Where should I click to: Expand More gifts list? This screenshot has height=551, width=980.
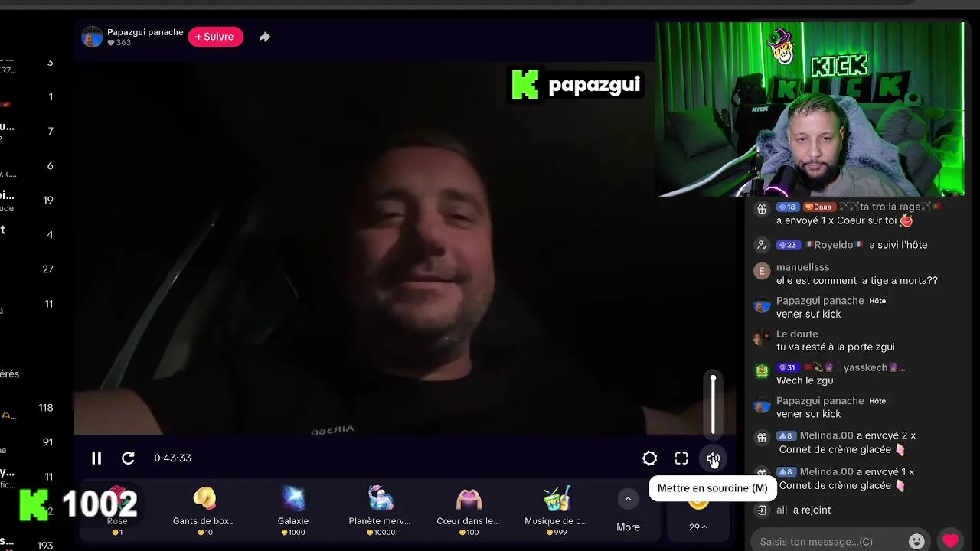tap(628, 511)
